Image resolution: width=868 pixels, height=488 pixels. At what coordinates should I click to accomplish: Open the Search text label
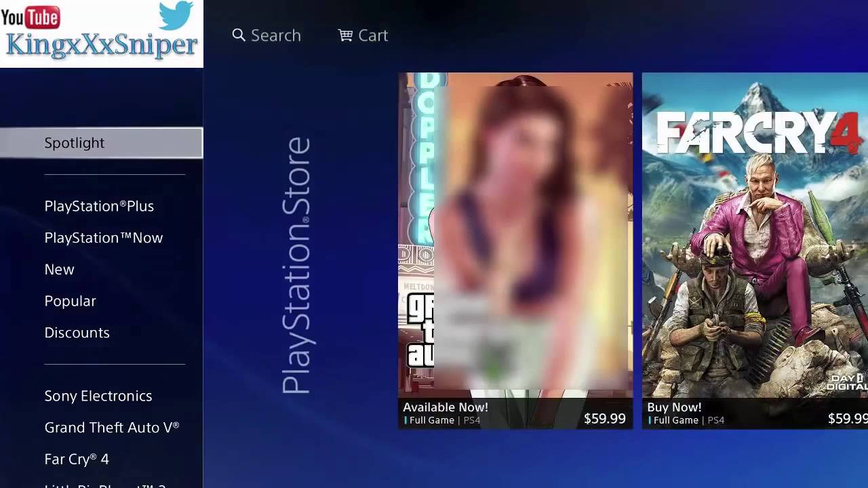click(x=275, y=35)
